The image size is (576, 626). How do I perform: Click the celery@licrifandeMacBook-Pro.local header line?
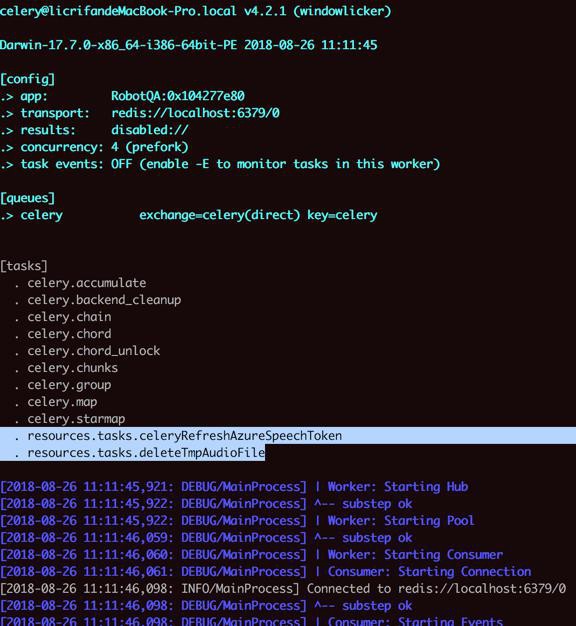click(196, 11)
